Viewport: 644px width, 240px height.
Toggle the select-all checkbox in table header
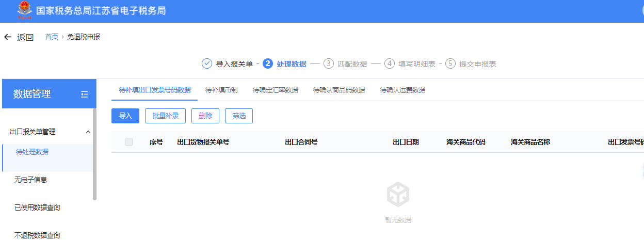pyautogui.click(x=128, y=142)
